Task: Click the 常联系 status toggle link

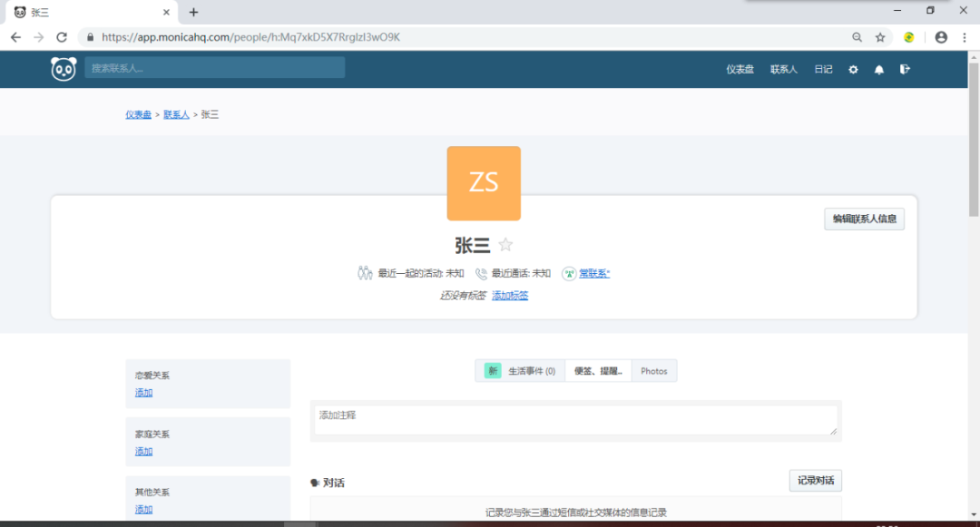Action: coord(596,273)
